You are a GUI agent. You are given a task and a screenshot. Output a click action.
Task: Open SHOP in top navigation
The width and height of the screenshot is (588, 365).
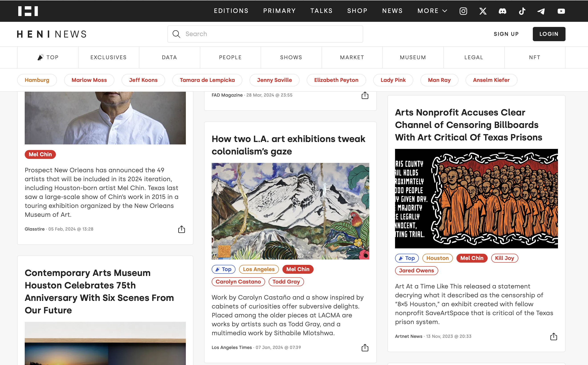click(357, 11)
